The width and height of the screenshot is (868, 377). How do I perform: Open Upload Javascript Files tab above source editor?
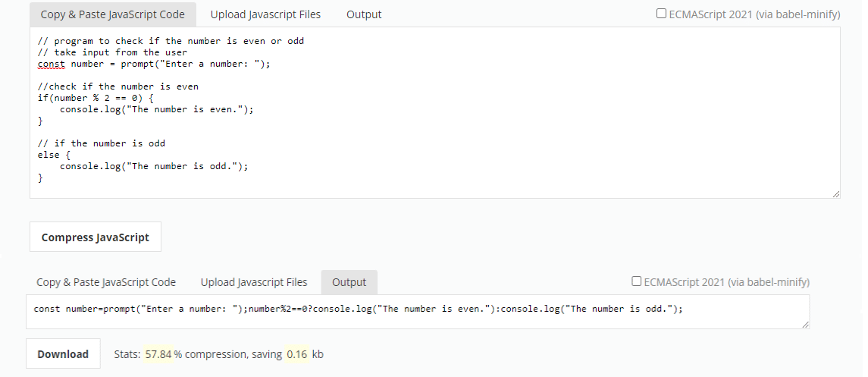265,14
